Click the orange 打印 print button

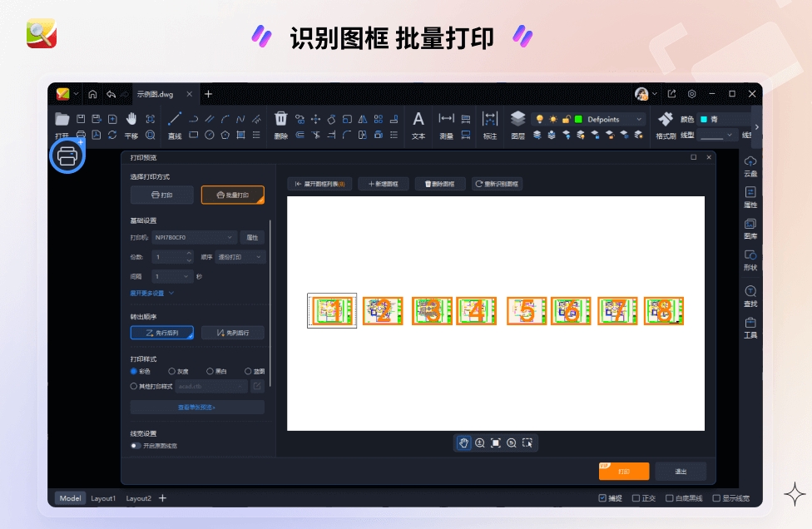click(x=622, y=471)
